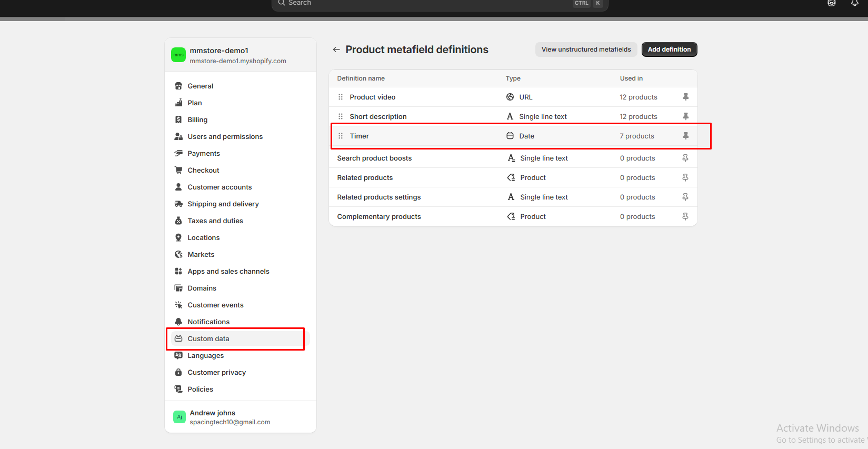Open the Notifications settings page
This screenshot has height=449, width=868.
tap(208, 322)
